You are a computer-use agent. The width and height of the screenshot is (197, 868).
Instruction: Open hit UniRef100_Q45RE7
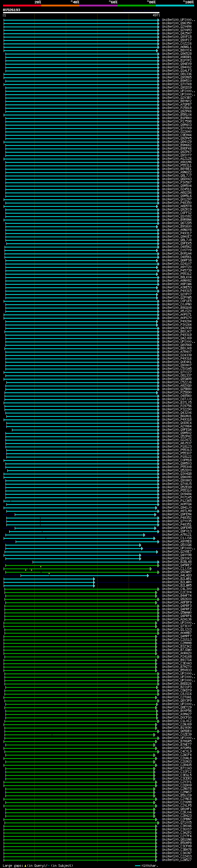click(176, 565)
